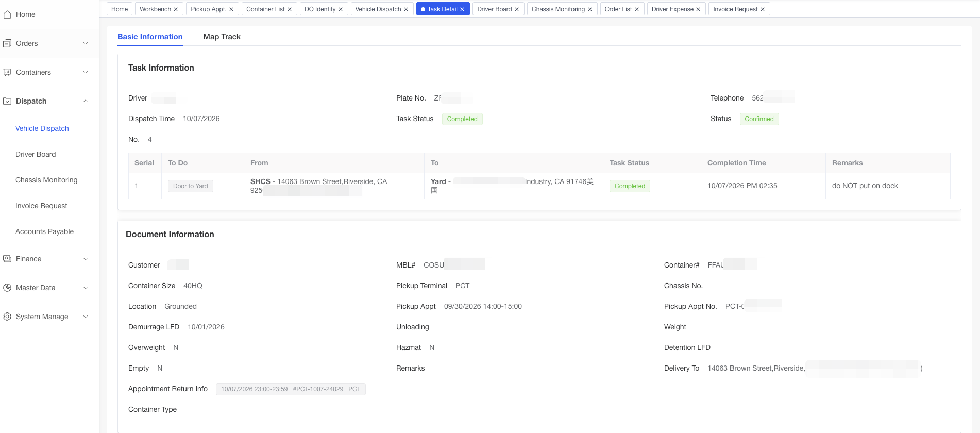Viewport: 980px width, 433px height.
Task: Switch to the Map Track tab
Action: 222,37
